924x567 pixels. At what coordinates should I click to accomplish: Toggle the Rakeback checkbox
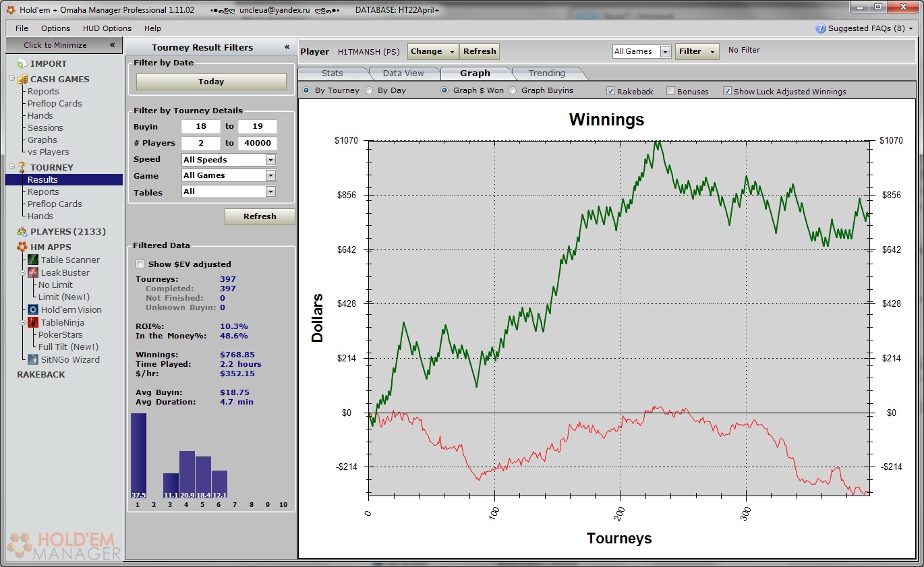(610, 91)
